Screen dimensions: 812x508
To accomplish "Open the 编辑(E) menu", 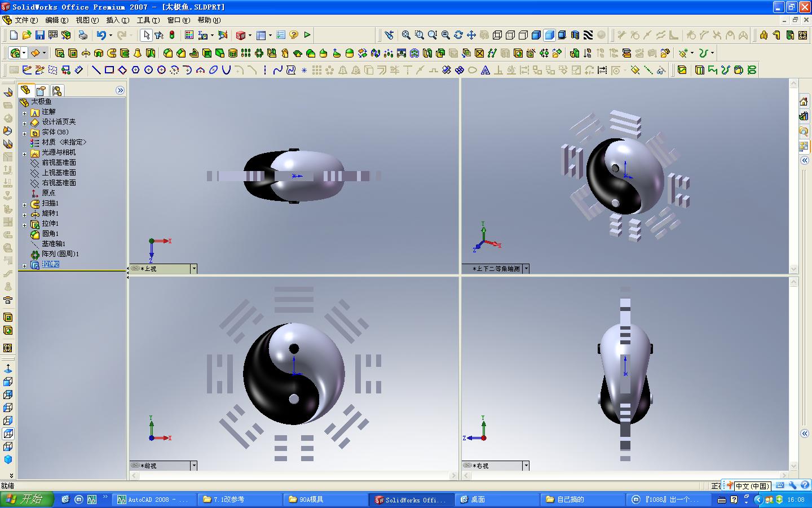I will point(56,20).
